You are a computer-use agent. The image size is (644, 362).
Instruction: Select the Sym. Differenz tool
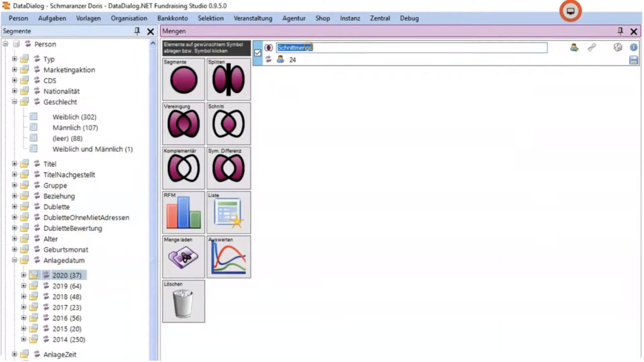(x=228, y=168)
